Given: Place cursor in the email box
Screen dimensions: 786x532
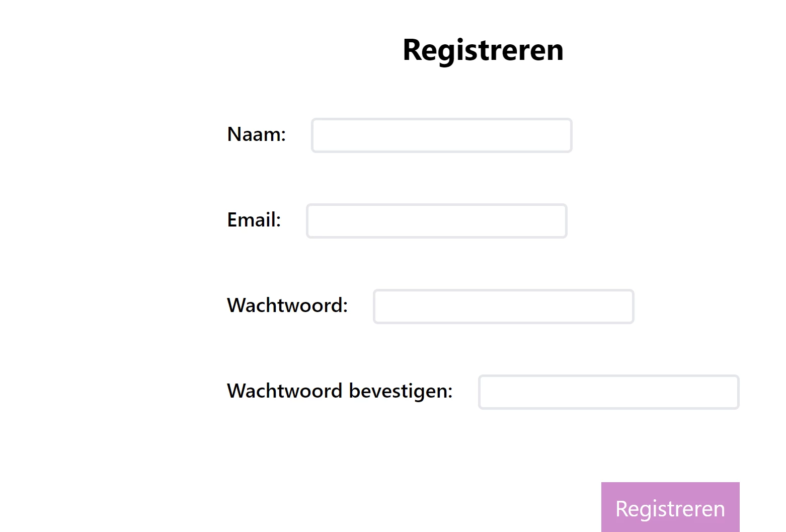Looking at the screenshot, I should pos(436,220).
